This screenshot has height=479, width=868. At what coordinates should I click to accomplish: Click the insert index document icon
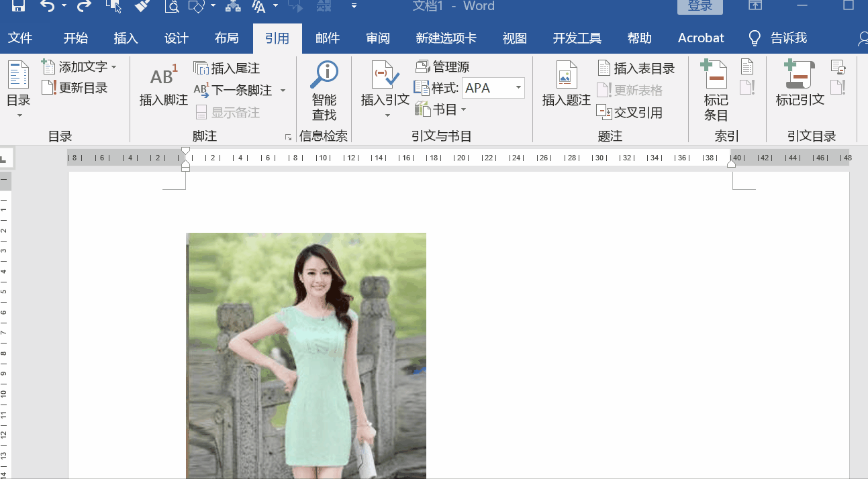(x=747, y=66)
